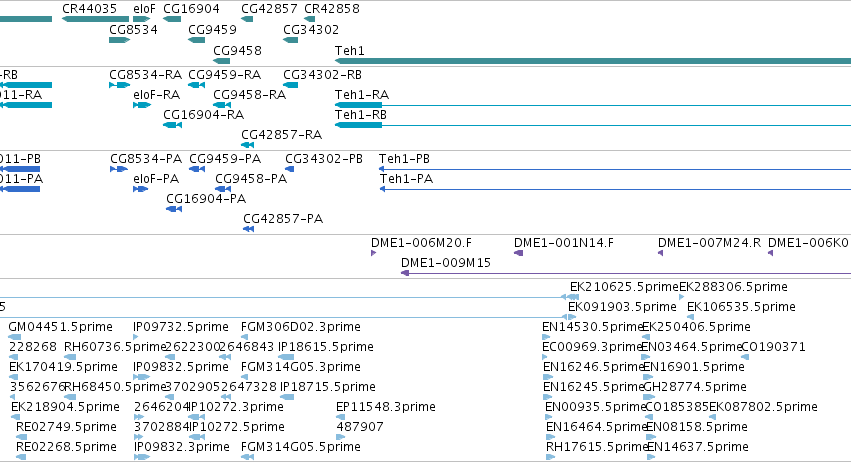Select the CG9459 gene label

[x=213, y=29]
